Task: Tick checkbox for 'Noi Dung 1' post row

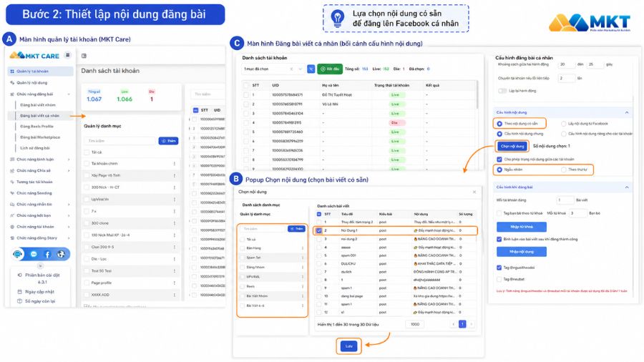Action: [x=319, y=230]
